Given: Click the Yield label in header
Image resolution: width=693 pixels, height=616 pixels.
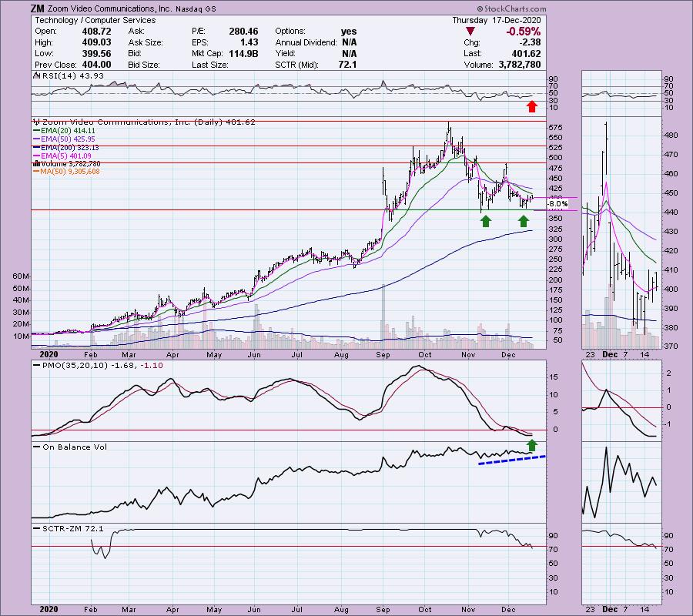Looking at the screenshot, I should tap(285, 53).
